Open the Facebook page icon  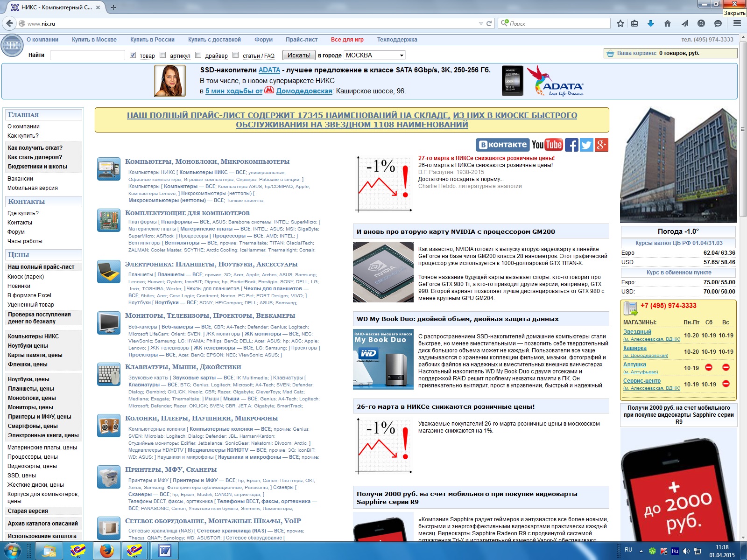click(x=571, y=145)
